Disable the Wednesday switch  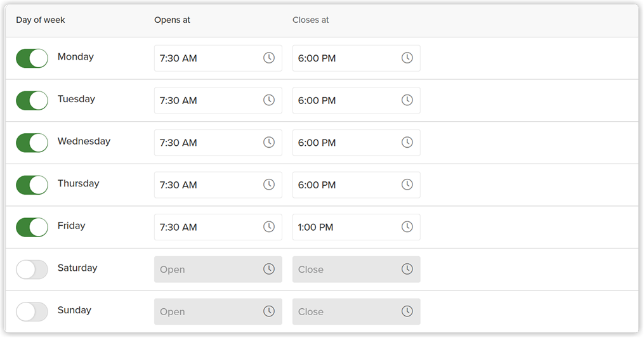pos(32,143)
